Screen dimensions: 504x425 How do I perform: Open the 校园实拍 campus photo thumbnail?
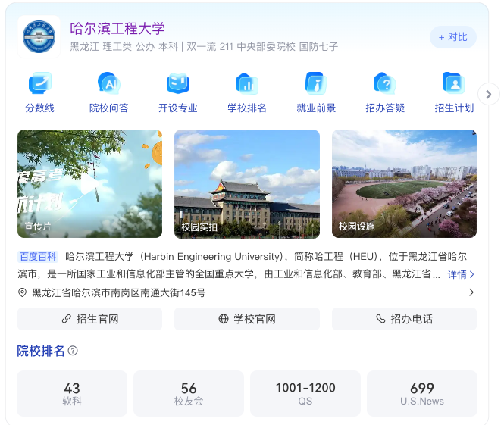(247, 184)
